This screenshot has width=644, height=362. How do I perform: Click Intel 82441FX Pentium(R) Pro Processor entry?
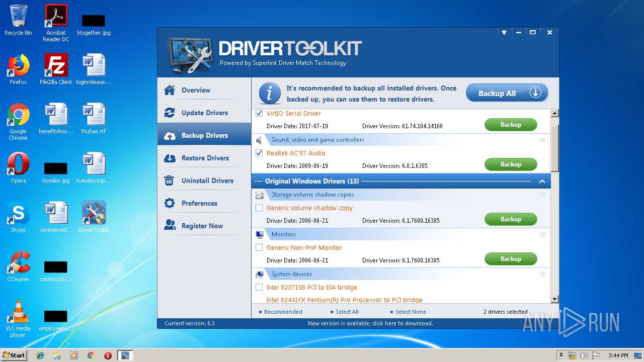[x=344, y=300]
